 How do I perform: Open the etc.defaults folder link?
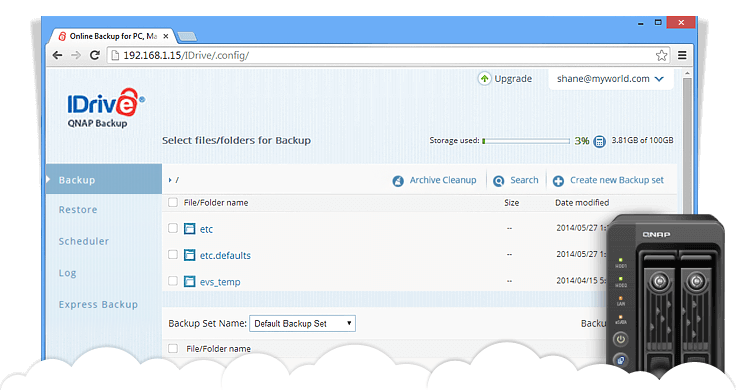point(225,256)
